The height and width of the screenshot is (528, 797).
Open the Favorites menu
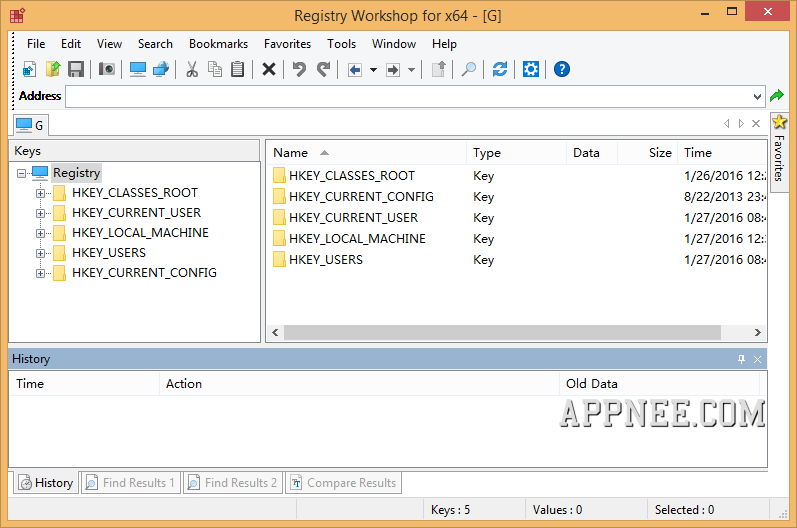tap(287, 44)
